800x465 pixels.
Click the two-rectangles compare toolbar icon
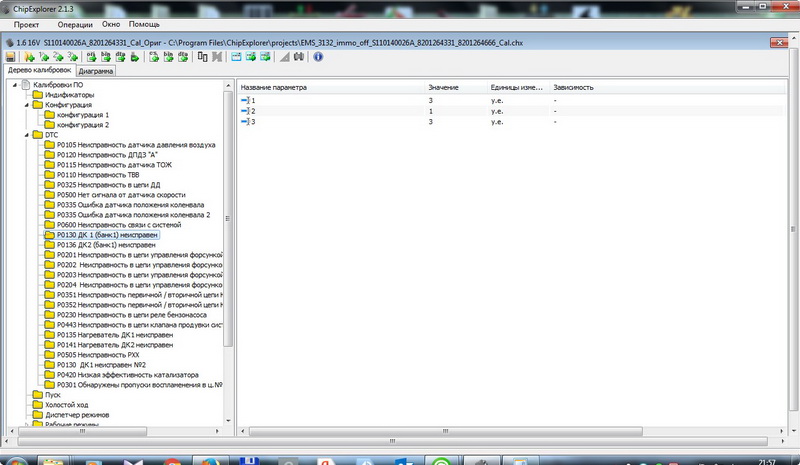point(203,57)
